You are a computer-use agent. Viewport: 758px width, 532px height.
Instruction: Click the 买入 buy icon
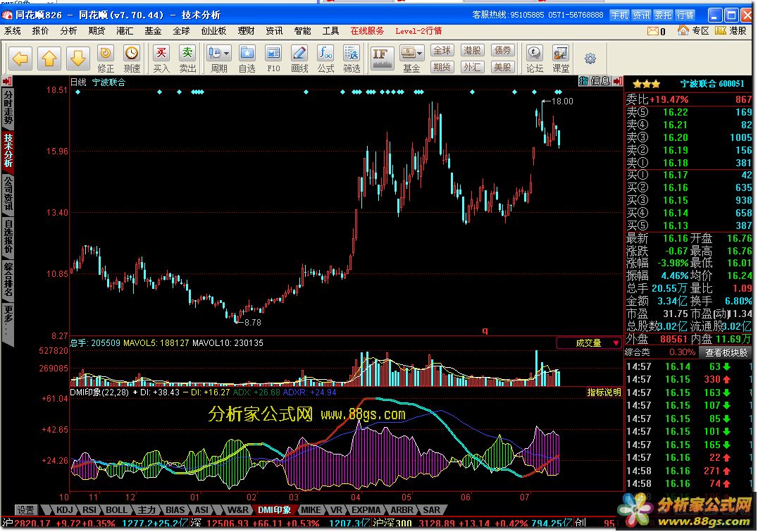pos(161,59)
